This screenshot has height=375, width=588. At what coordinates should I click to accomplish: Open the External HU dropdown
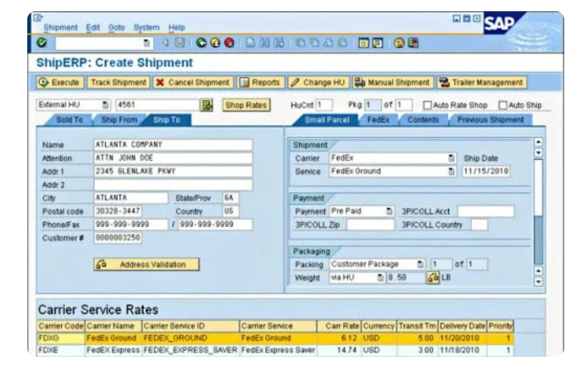click(x=106, y=105)
